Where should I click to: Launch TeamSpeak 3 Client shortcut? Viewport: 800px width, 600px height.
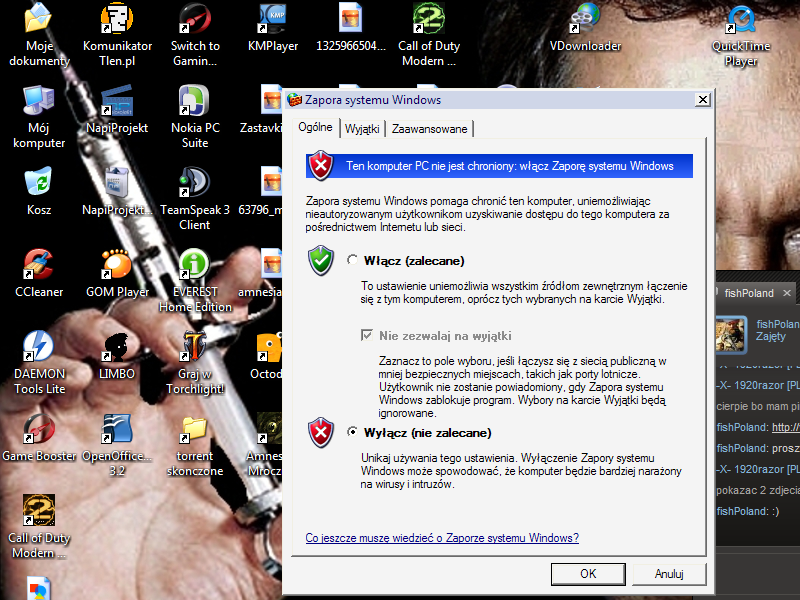(x=195, y=198)
